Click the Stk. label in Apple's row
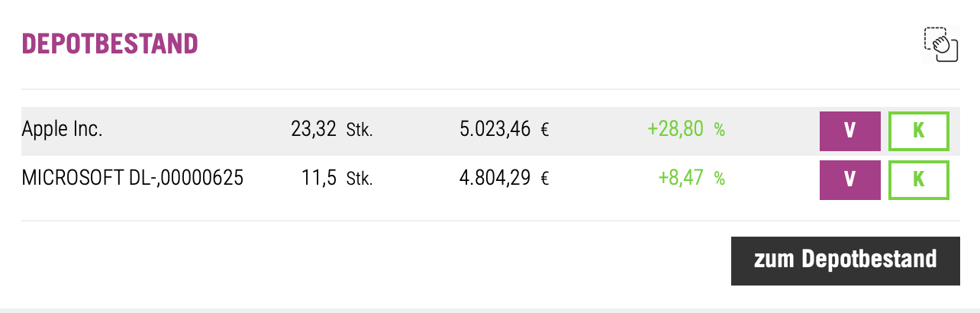The image size is (980, 313). [359, 131]
